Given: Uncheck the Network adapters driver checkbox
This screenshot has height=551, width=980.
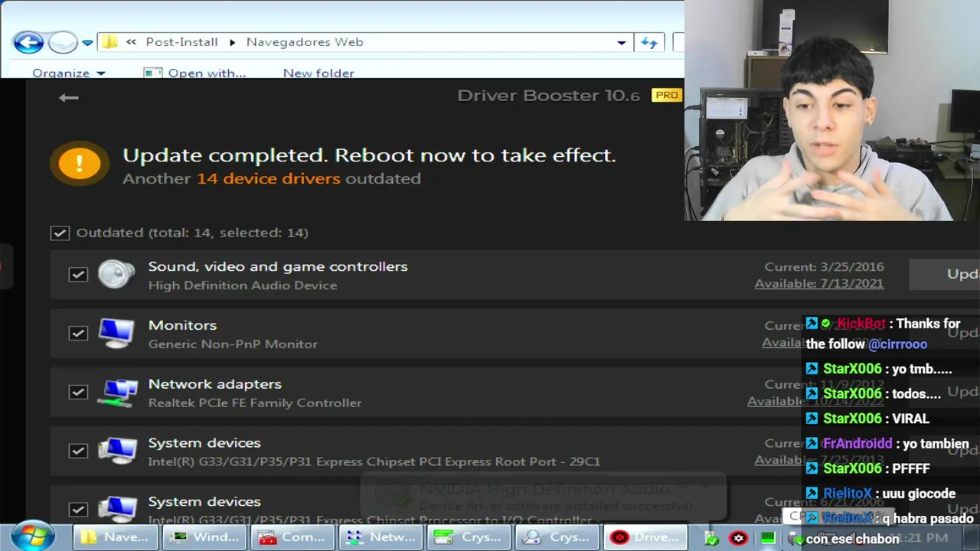Looking at the screenshot, I should [x=78, y=392].
